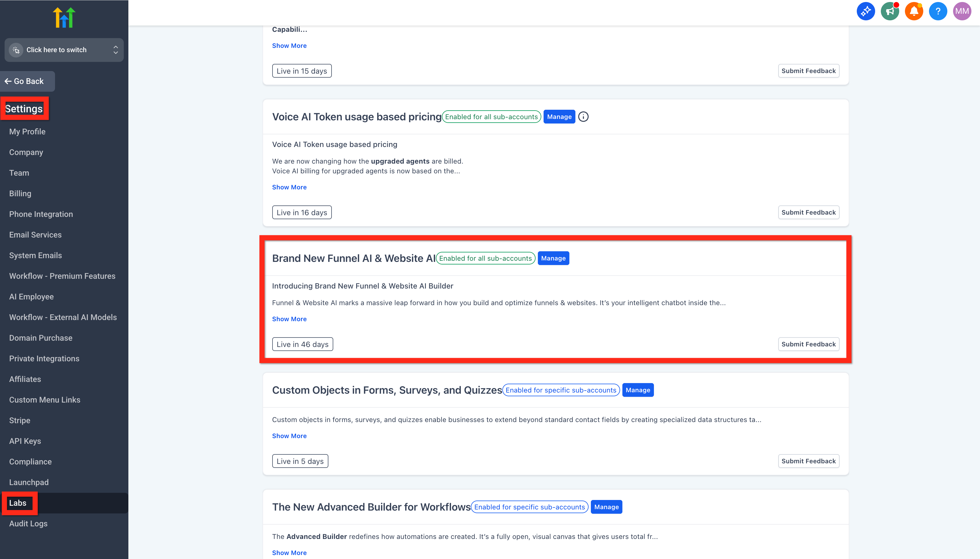Expand Show More under Funnel AI description
The image size is (980, 559).
[x=289, y=319]
